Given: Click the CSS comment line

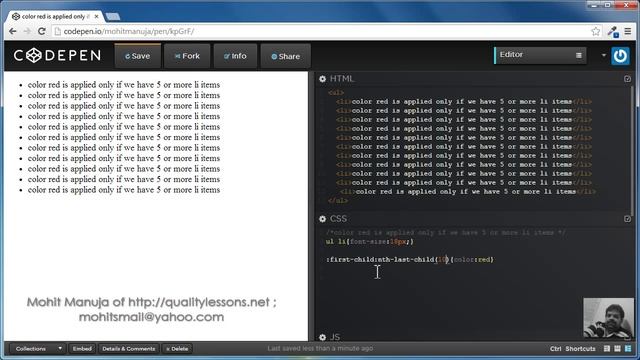Looking at the screenshot, I should (446, 233).
